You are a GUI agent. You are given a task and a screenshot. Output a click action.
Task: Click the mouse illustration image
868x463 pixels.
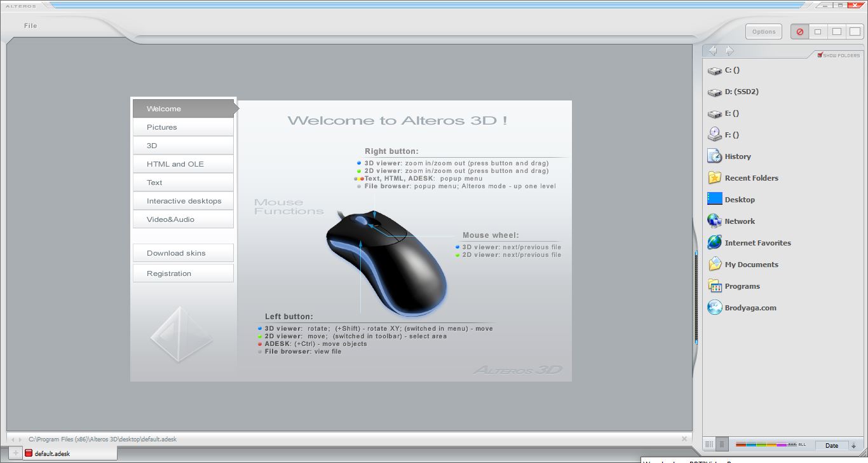[388, 262]
